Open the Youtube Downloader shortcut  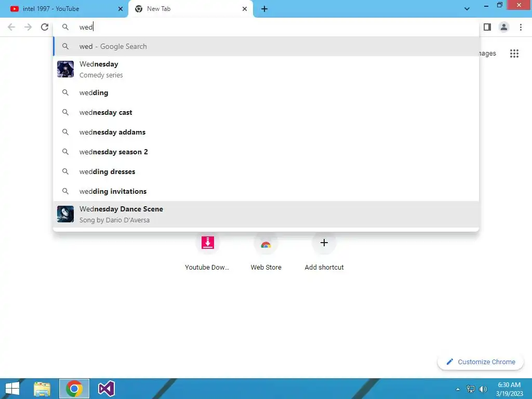207,251
